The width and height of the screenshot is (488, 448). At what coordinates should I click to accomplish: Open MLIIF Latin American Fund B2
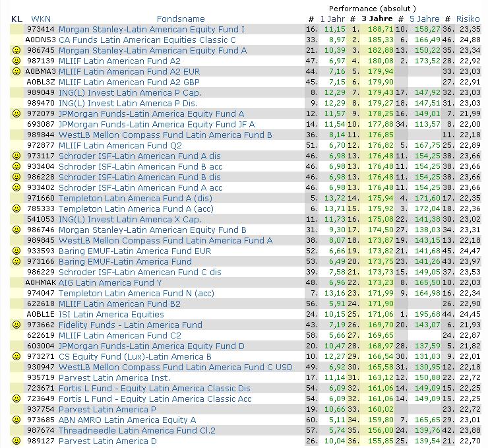click(119, 304)
